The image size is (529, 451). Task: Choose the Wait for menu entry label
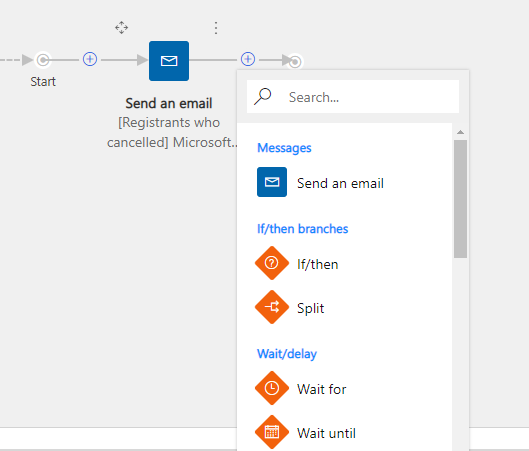[x=322, y=389]
